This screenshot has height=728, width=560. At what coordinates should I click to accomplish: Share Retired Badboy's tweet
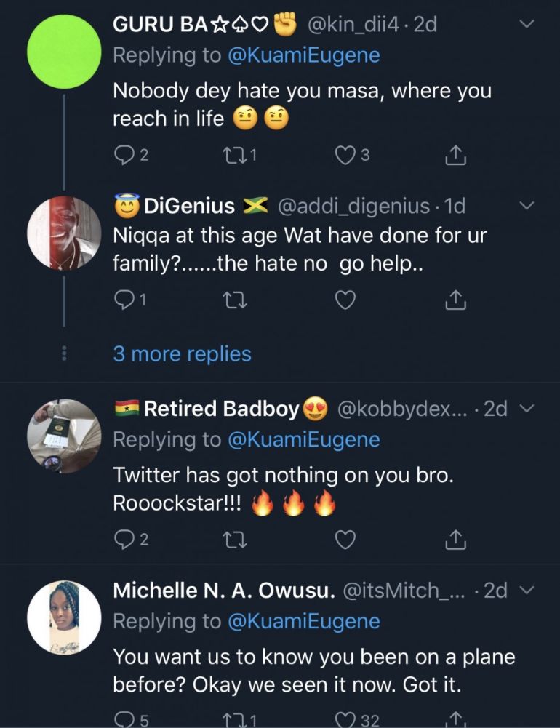454,539
